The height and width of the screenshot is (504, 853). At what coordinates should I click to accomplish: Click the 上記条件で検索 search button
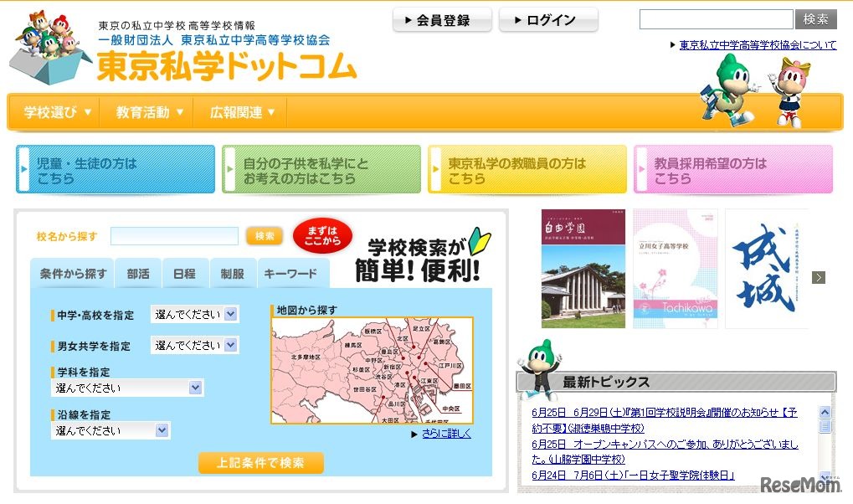pyautogui.click(x=260, y=462)
